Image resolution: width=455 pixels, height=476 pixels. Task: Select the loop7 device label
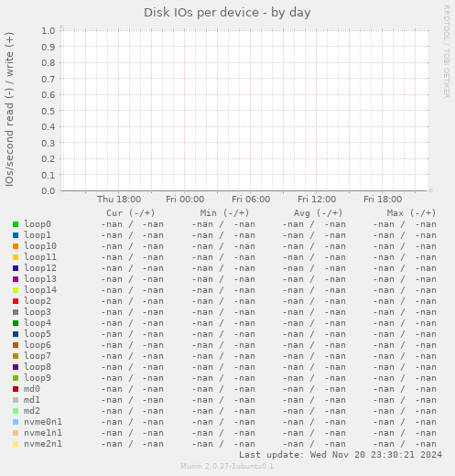[38, 356]
